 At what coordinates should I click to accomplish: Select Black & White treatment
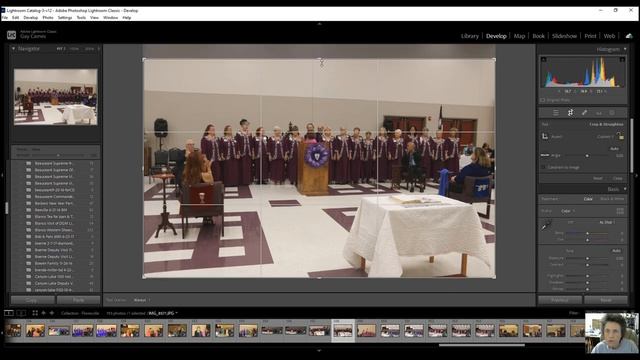click(612, 199)
